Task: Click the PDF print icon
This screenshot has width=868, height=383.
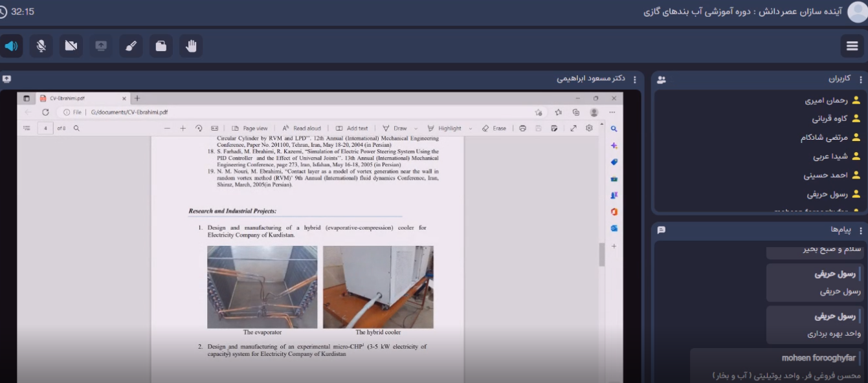Action: (522, 128)
